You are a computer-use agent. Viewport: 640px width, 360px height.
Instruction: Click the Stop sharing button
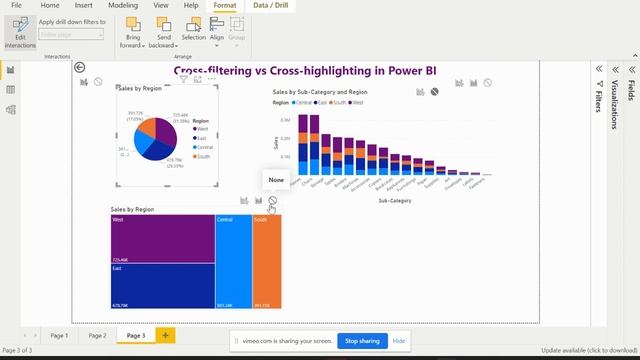[362, 341]
